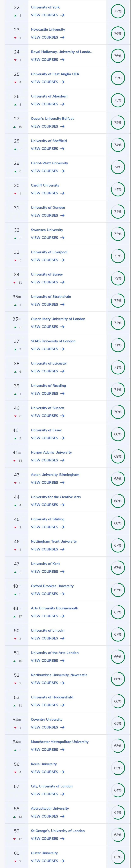Screen dimensions: 131x868
Task: View courses for SOAS University of London
Action: coord(44,349)
